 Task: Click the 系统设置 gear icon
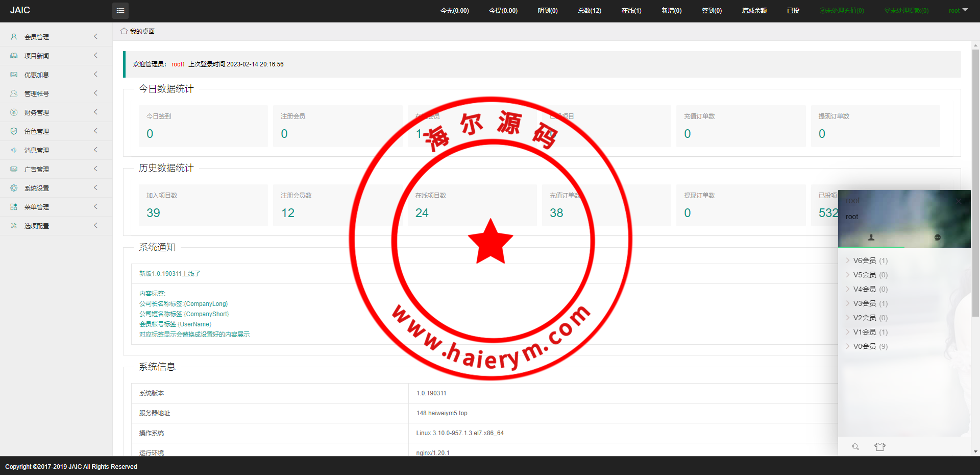[14, 188]
